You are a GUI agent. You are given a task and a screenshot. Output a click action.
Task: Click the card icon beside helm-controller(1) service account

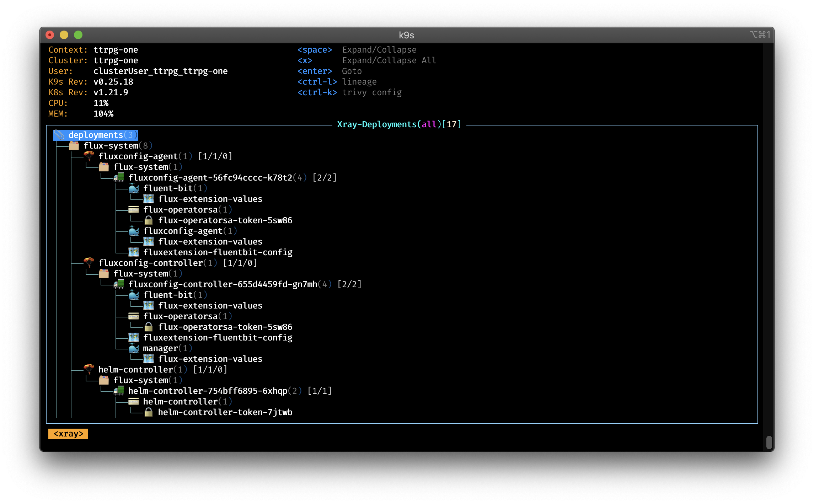tap(134, 402)
